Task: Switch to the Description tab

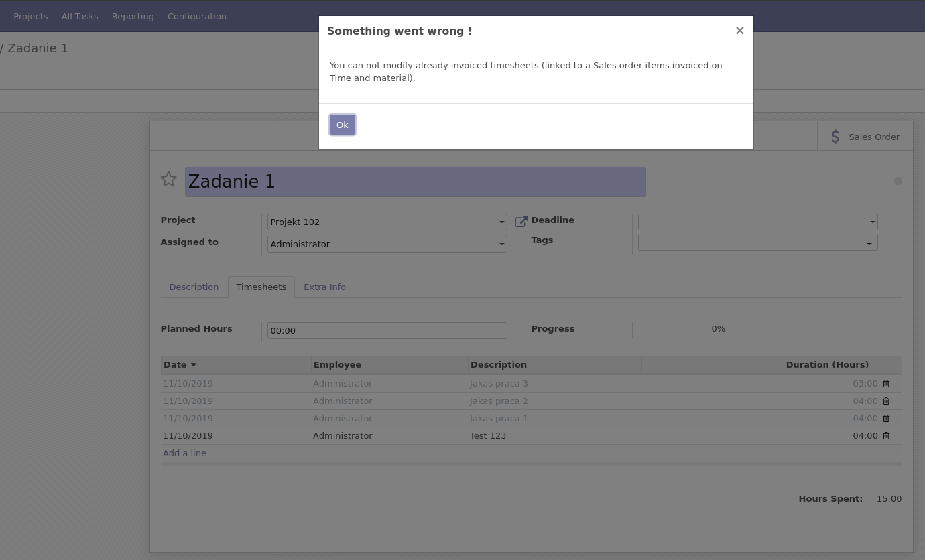Action: [194, 287]
